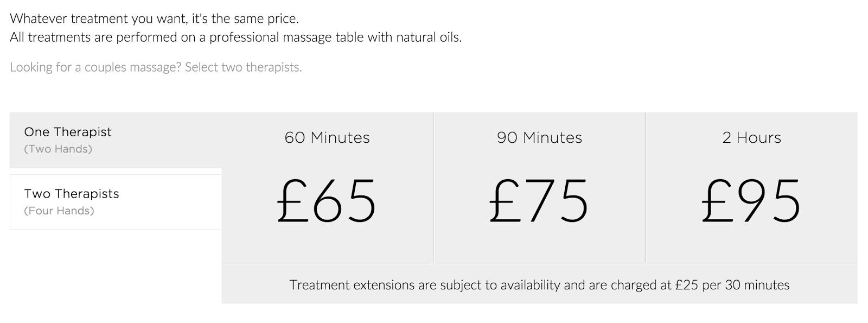Viewport: 868px width, 323px height.
Task: Click the 'Looking for a couples massage?' text
Action: (x=95, y=67)
